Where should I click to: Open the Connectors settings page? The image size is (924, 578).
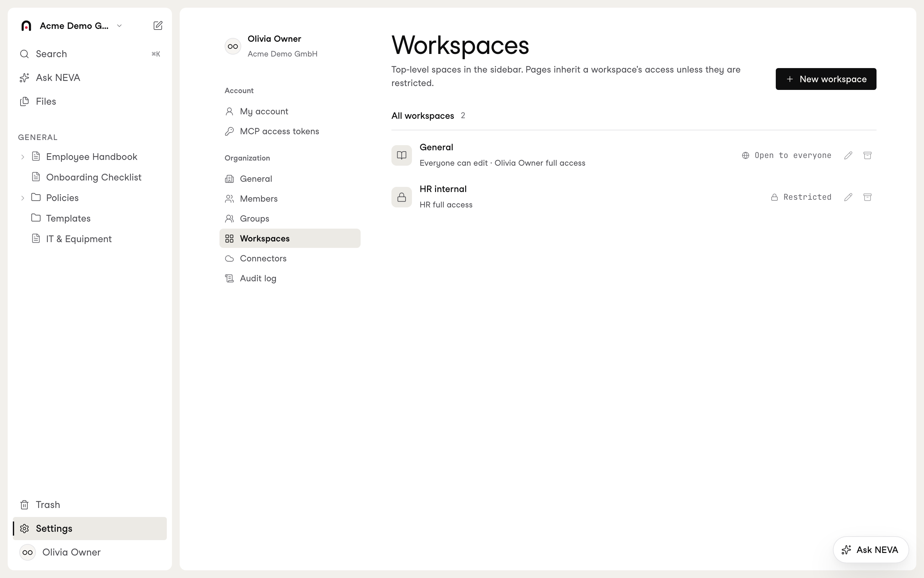(290, 258)
